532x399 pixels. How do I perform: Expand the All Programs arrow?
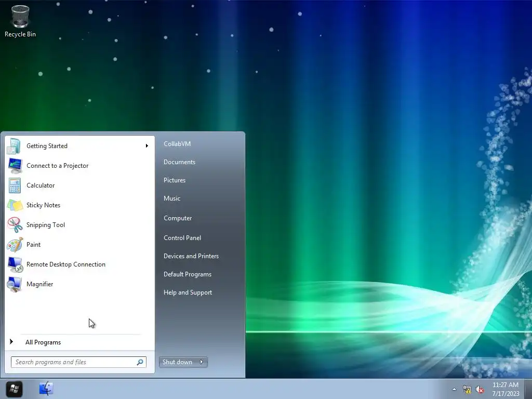click(11, 342)
